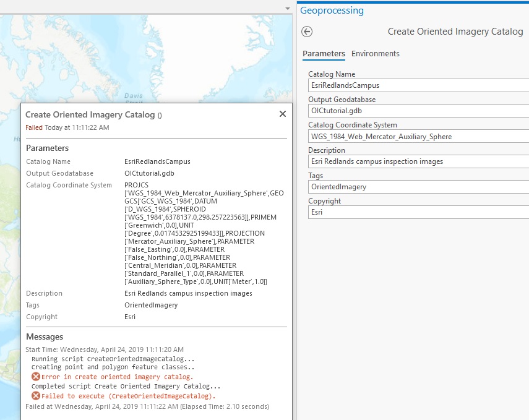
Task: Switch to the Environments tab
Action: coord(375,54)
